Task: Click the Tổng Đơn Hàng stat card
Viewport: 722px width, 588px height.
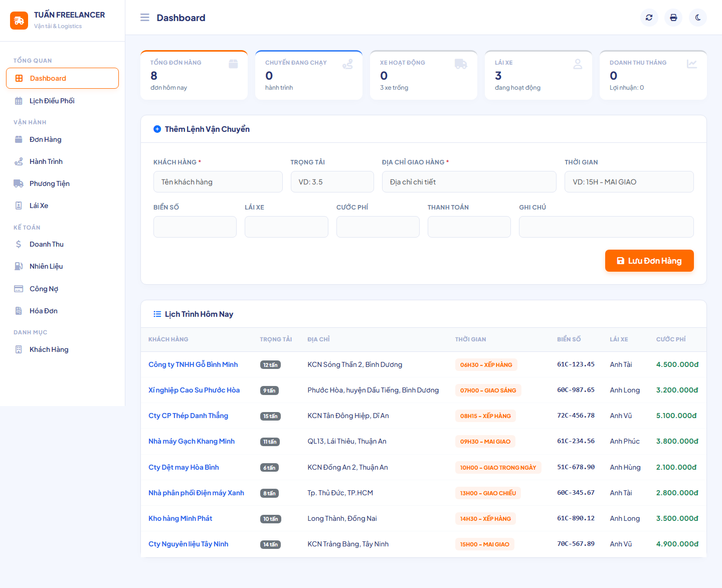Action: pyautogui.click(x=194, y=75)
